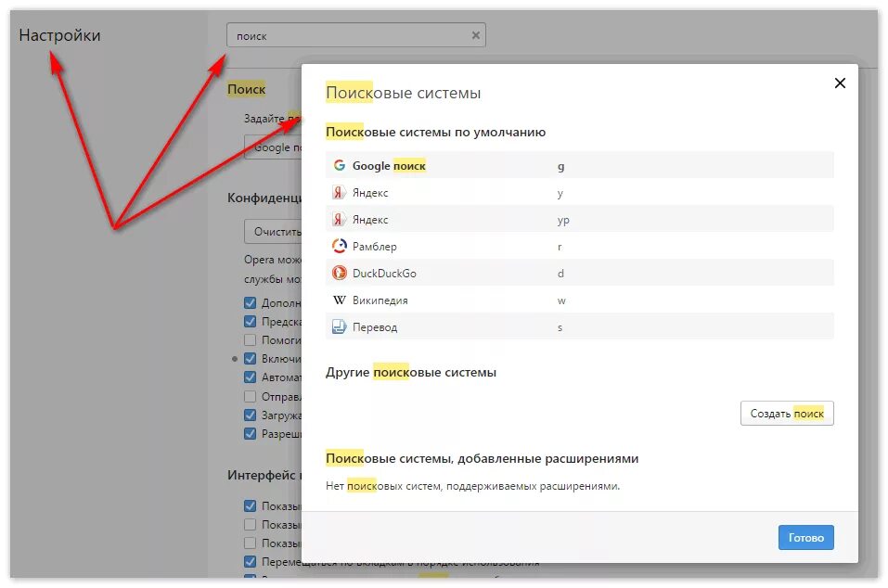The height and width of the screenshot is (588, 888).
Task: Enable the Отправ checkbox
Action: tap(250, 396)
